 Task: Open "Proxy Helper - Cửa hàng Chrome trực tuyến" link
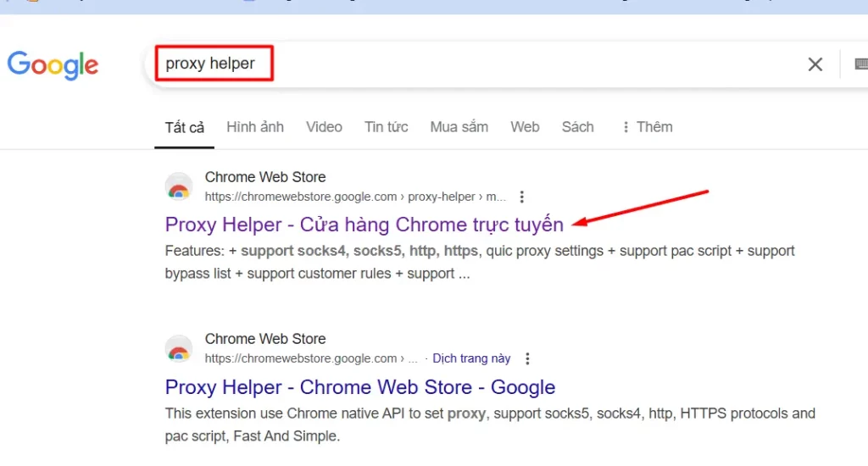364,225
